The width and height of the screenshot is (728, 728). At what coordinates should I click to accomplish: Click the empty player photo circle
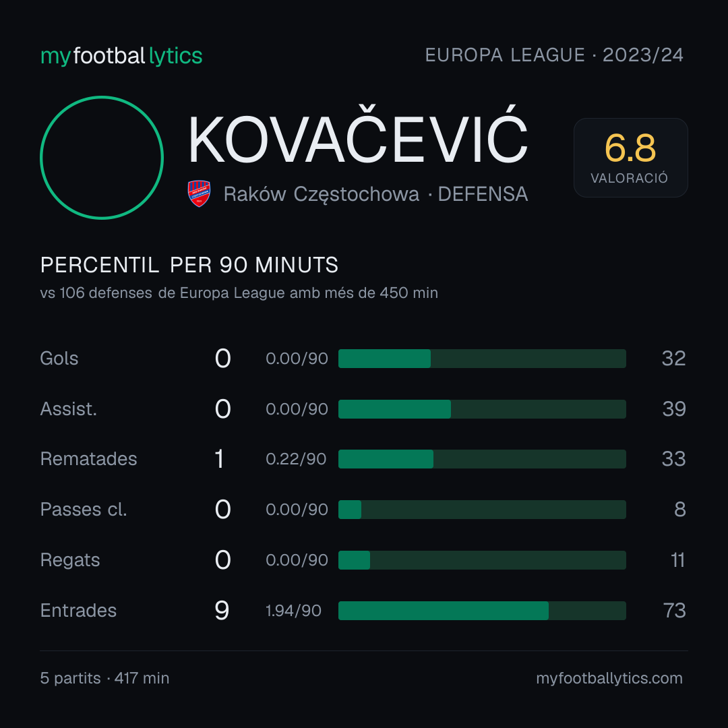102,158
